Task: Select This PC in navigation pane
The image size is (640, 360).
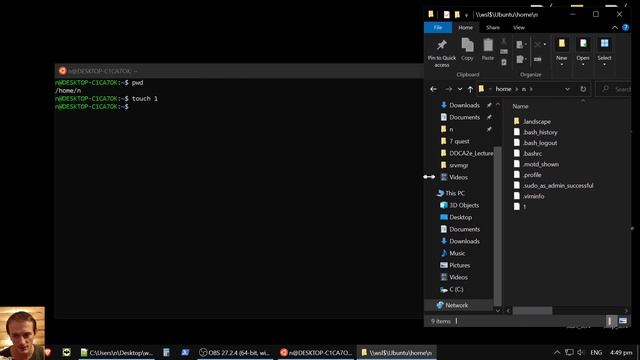Action: click(455, 193)
